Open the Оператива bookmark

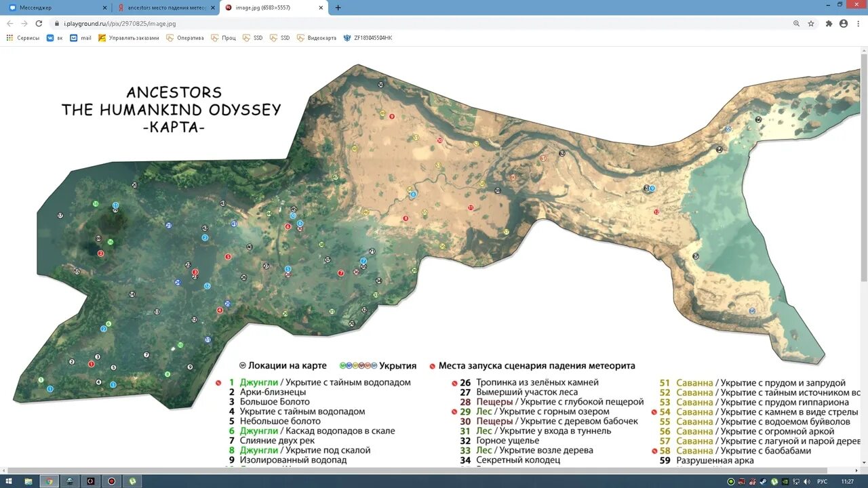coord(185,38)
